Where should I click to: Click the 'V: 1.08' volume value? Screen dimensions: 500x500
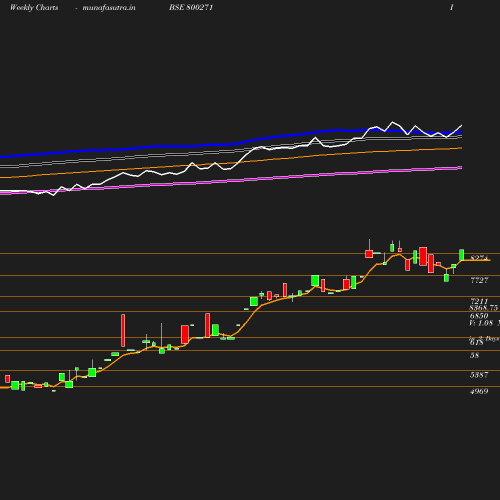[x=481, y=323]
